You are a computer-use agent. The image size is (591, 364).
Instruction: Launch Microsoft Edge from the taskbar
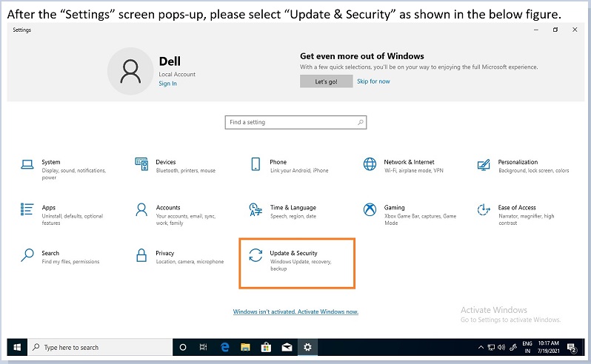tap(225, 348)
